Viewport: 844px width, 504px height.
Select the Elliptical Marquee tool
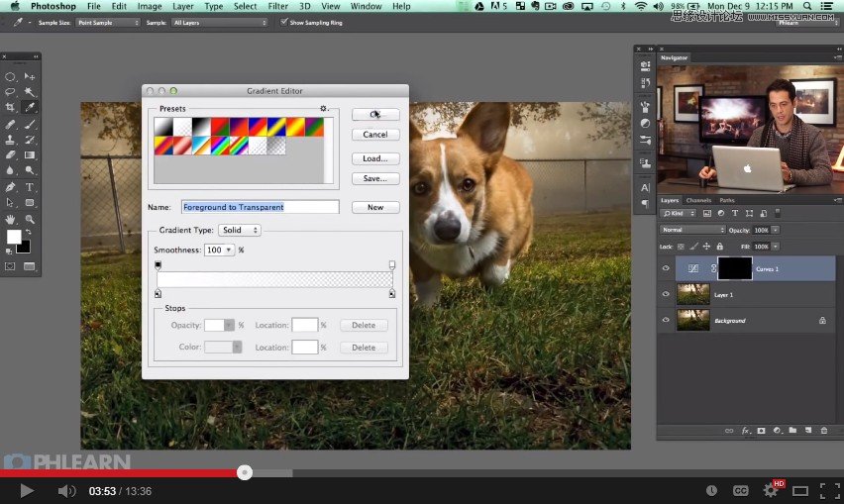[x=10, y=76]
